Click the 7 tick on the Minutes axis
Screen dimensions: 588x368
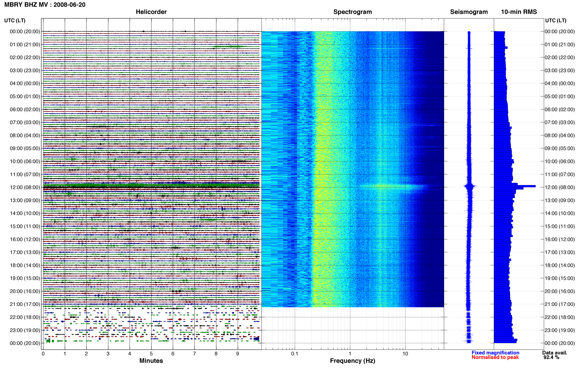pyautogui.click(x=195, y=354)
